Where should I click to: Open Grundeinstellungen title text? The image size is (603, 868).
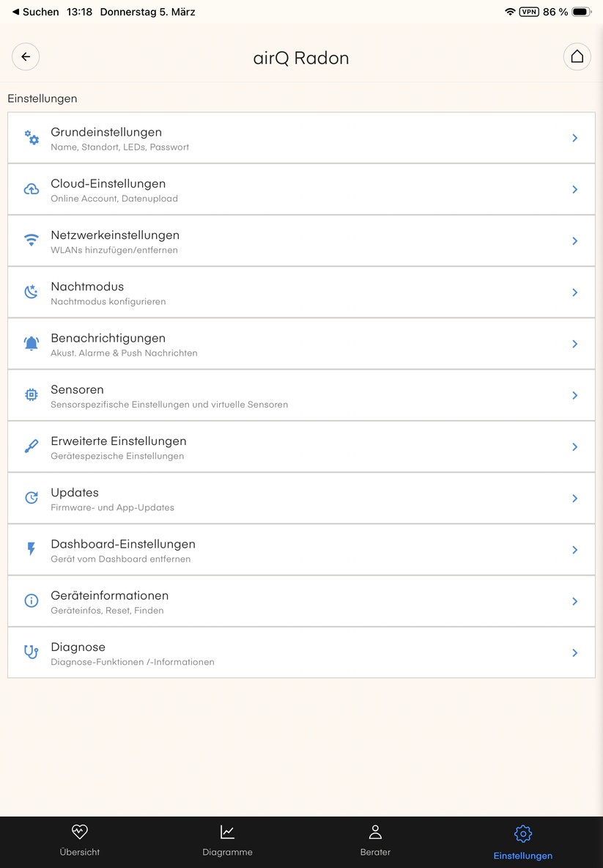(x=106, y=132)
